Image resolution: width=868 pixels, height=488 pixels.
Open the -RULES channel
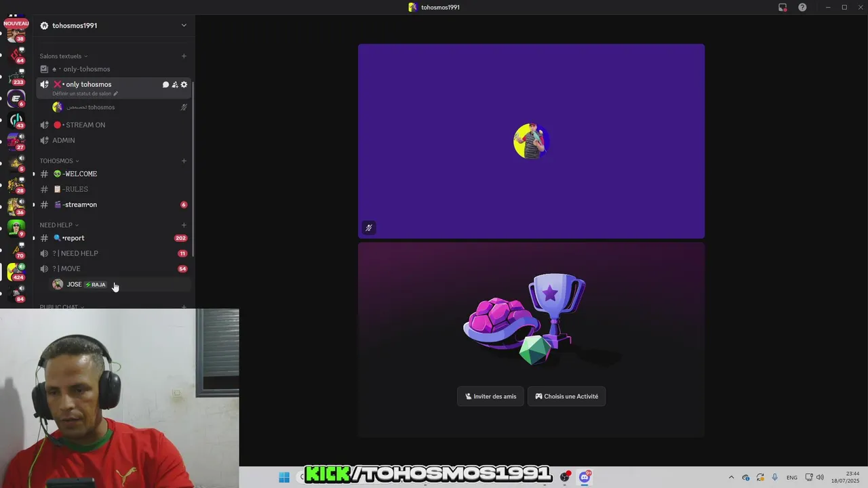(114, 189)
